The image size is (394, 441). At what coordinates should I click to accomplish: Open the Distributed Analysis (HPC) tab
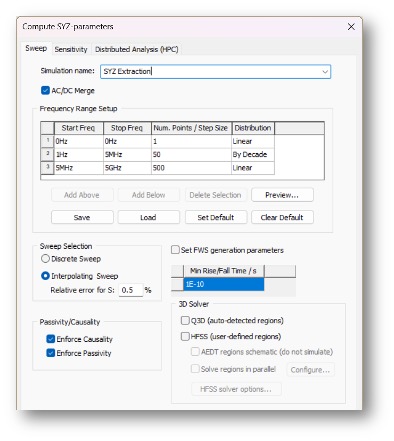point(137,49)
